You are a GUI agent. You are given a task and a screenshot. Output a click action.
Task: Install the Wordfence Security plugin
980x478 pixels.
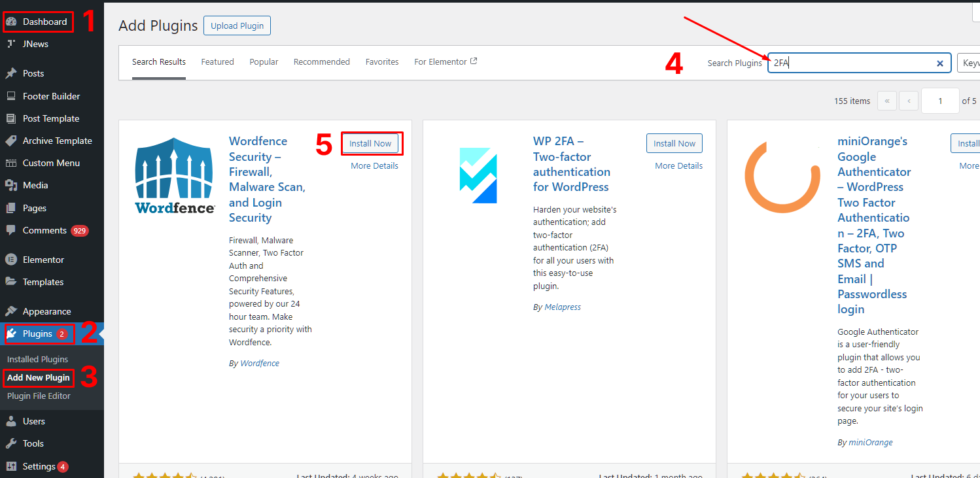pyautogui.click(x=372, y=143)
